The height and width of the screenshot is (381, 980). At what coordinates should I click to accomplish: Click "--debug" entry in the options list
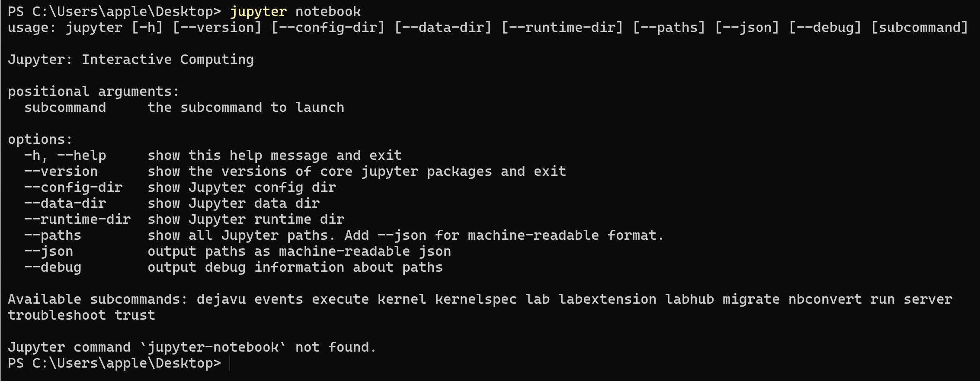coord(53,267)
